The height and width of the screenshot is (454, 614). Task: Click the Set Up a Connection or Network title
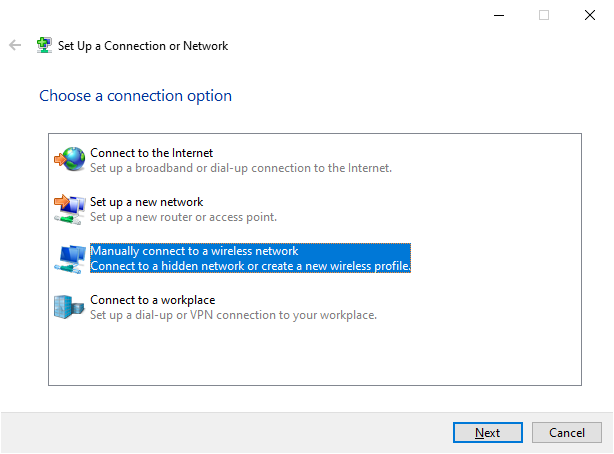[x=143, y=46]
